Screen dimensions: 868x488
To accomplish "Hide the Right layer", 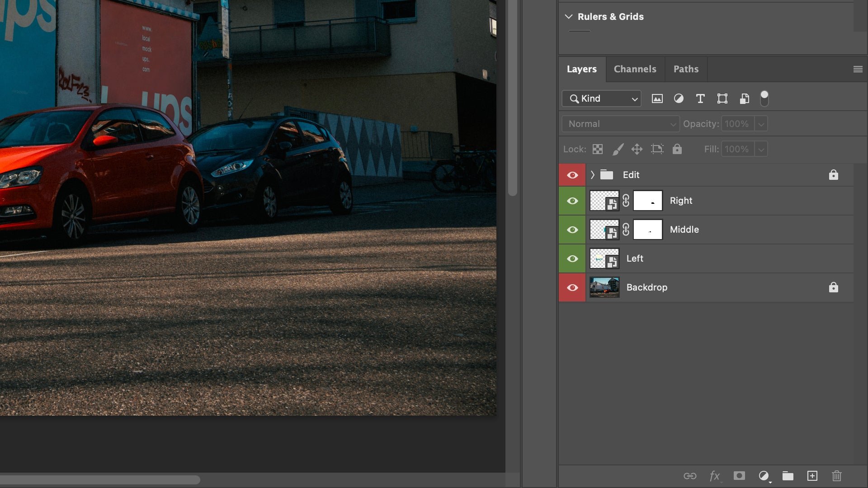I will 572,201.
